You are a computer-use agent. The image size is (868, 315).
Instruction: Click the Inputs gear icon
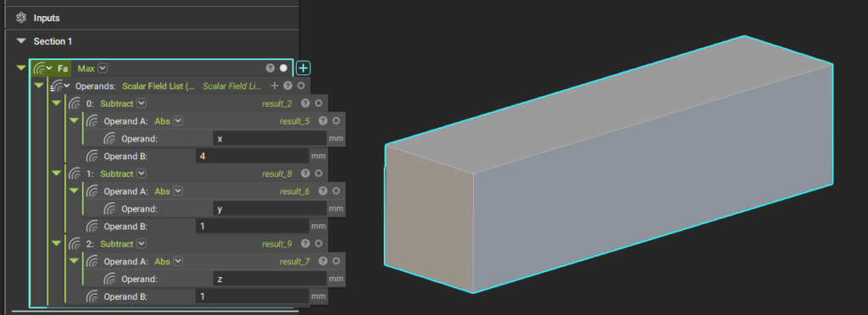pyautogui.click(x=21, y=18)
